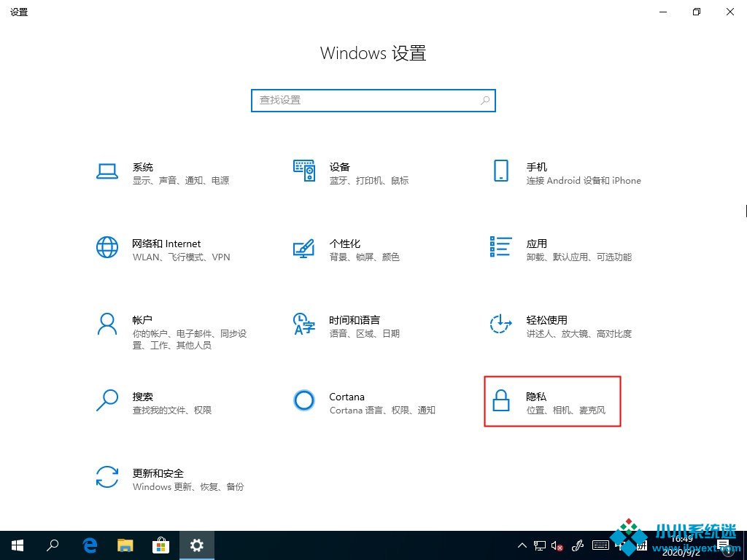This screenshot has width=747, height=560.
Task: Open the 手机 phone icon
Action: [x=500, y=171]
